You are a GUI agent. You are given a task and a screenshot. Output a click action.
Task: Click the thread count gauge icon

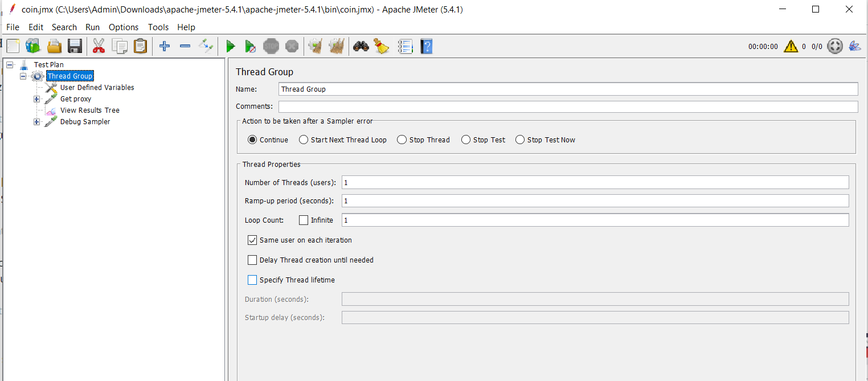click(835, 46)
